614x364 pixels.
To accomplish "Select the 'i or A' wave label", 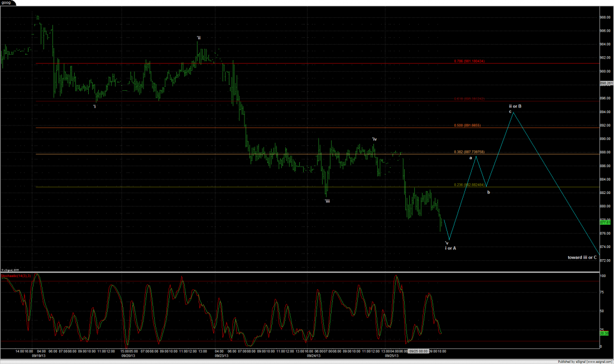I will (451, 247).
